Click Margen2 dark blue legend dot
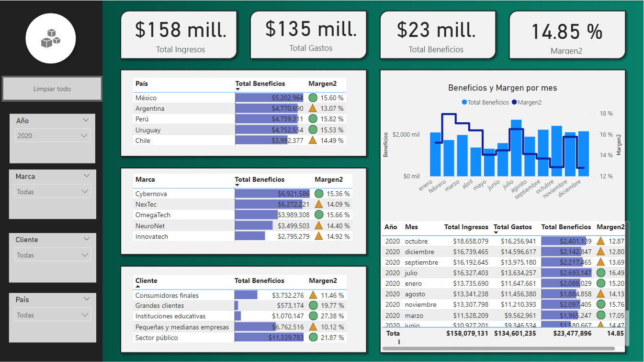Screen dimensions: 644x362 (x=514, y=102)
